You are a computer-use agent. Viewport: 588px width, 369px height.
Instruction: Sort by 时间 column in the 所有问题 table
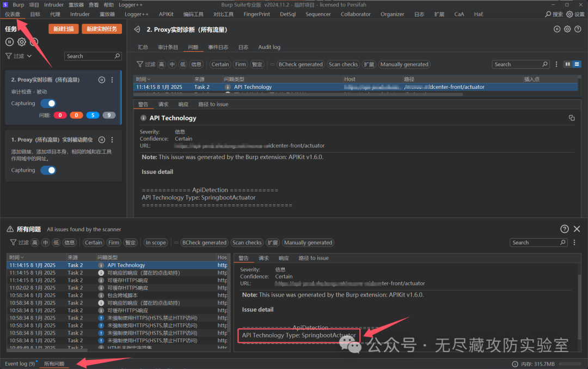(36, 257)
